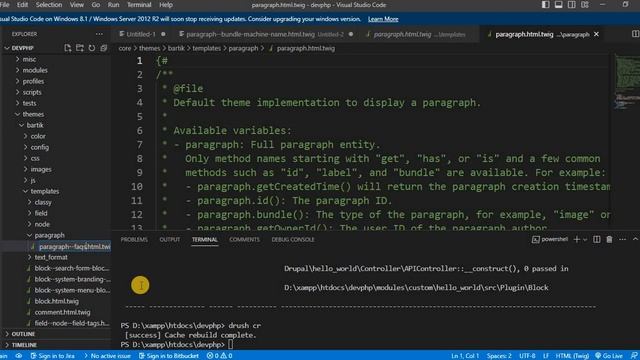Click the Learn More link in banner
Image resolution: width=640 pixels, height=360 pixels.
pyautogui.click(x=383, y=19)
